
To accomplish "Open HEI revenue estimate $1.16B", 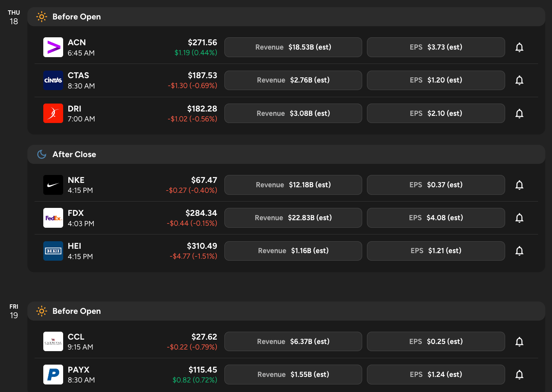I will pyautogui.click(x=293, y=251).
